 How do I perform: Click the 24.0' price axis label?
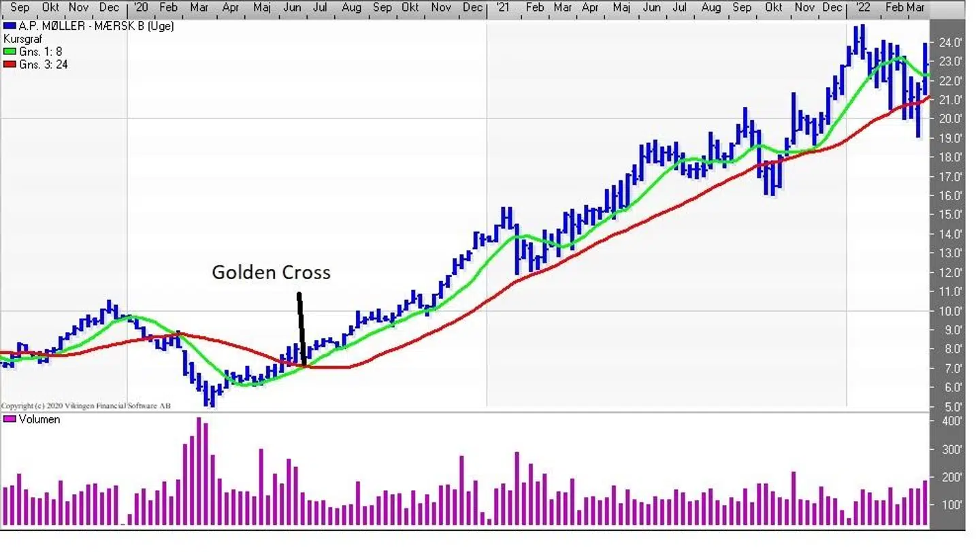click(951, 42)
